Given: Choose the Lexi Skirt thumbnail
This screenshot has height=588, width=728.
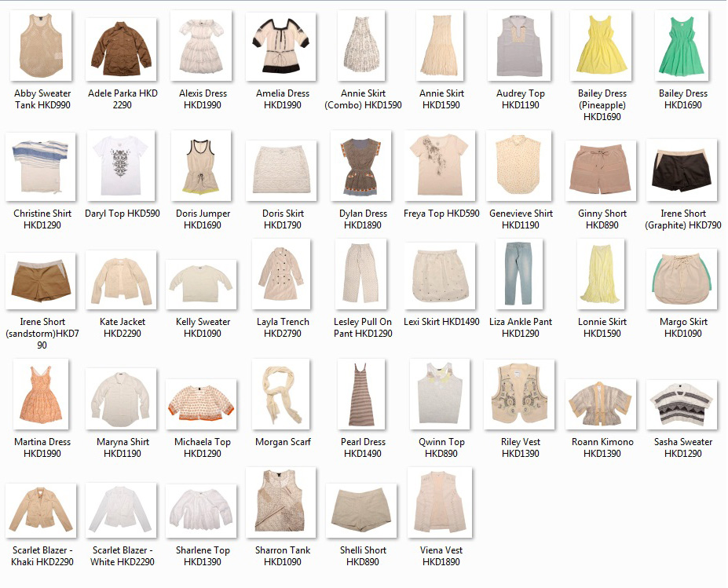Looking at the screenshot, I should [x=440, y=276].
